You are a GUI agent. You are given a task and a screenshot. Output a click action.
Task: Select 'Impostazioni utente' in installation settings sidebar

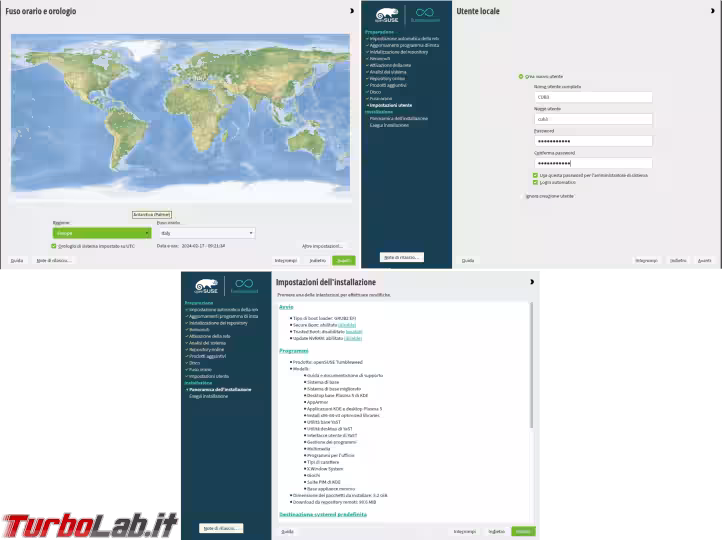pyautogui.click(x=209, y=376)
